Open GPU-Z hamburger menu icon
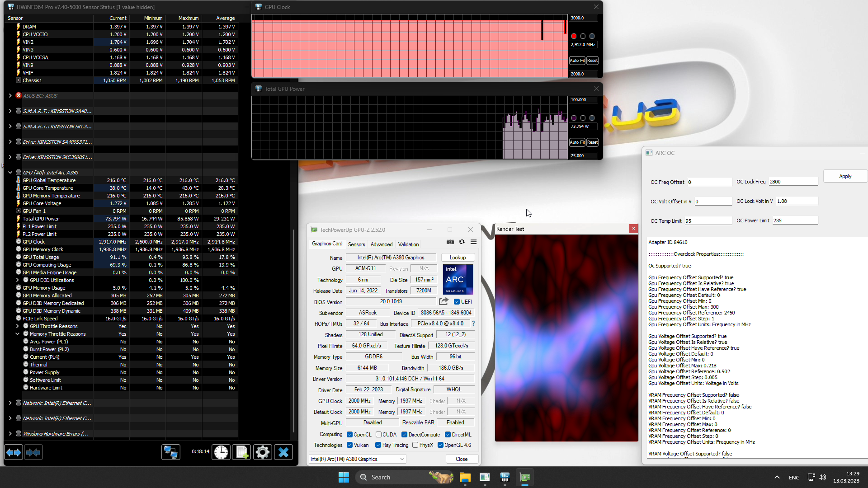Screen dimensions: 868x488 pyautogui.click(x=473, y=242)
